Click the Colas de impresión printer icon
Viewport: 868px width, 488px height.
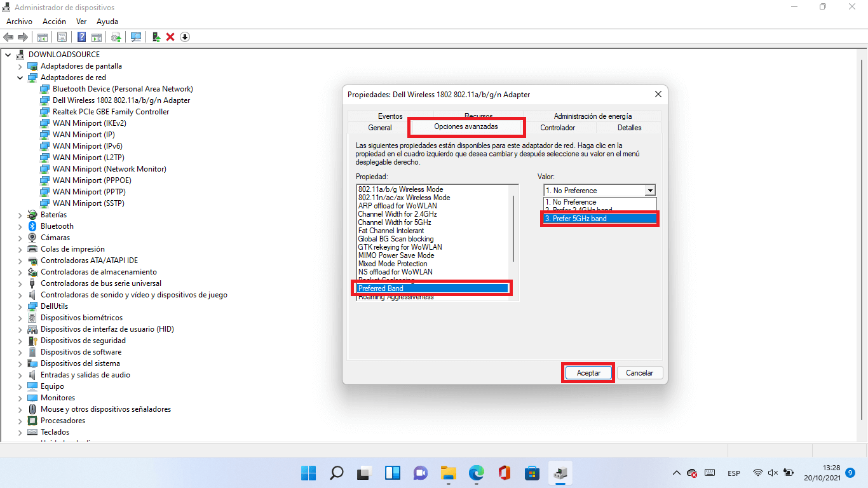coord(32,249)
